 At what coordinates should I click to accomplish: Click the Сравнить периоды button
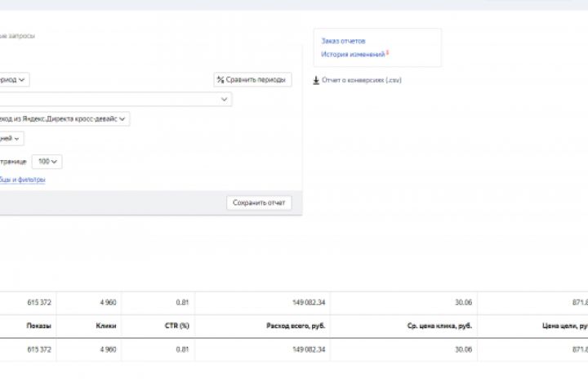pos(252,80)
